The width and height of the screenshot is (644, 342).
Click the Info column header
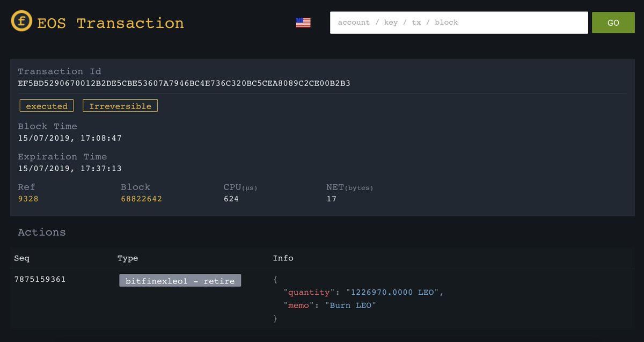tap(283, 258)
